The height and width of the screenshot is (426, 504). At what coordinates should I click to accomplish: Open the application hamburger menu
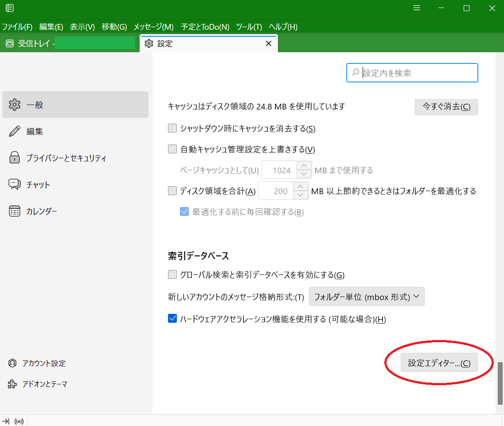(x=416, y=8)
